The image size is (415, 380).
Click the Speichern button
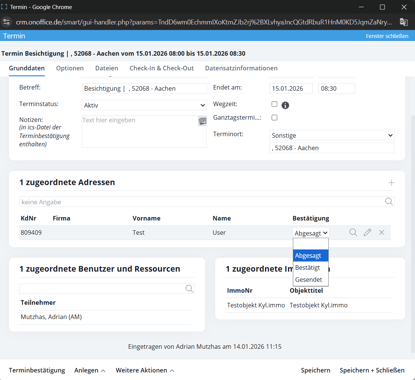pos(315,370)
